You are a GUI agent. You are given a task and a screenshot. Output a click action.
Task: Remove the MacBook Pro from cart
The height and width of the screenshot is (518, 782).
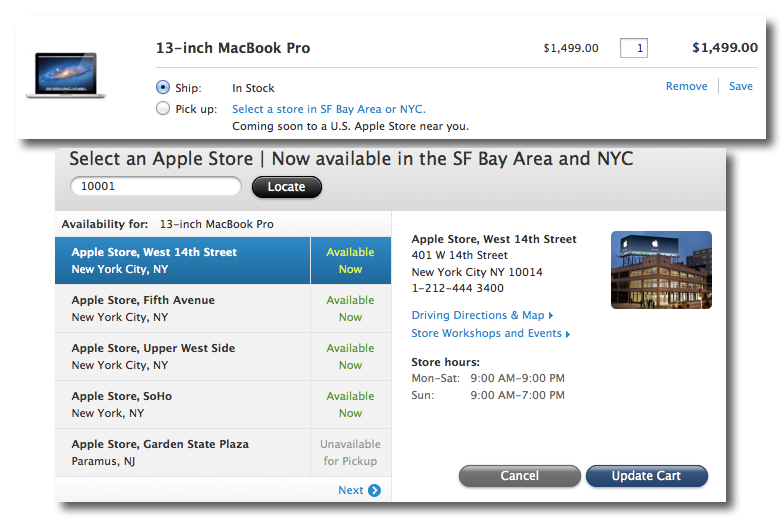click(x=686, y=86)
